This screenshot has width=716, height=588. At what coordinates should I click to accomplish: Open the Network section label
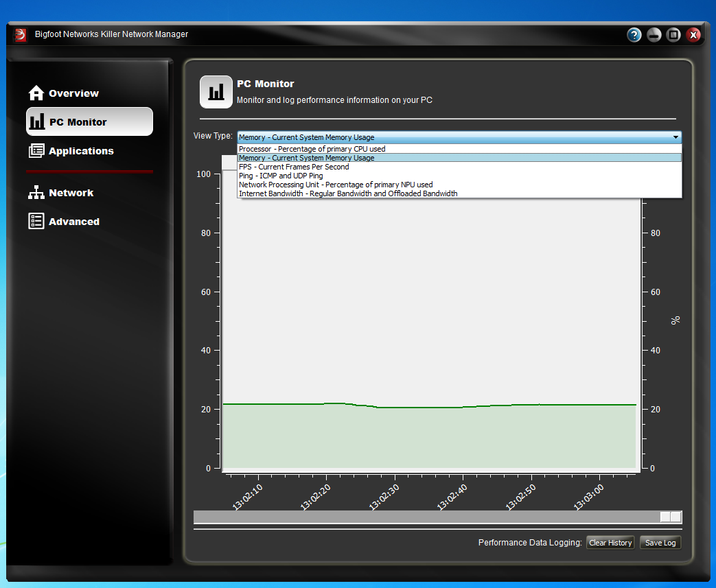coord(71,193)
